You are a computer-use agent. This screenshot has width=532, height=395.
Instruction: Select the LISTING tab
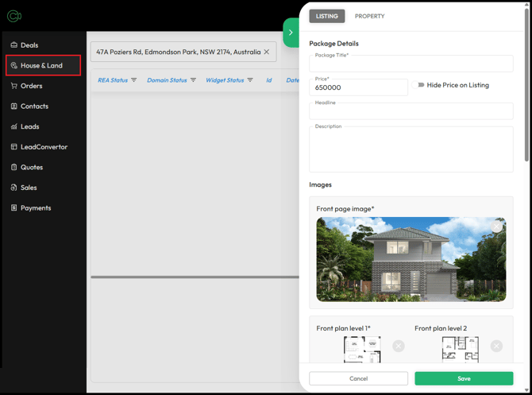point(326,16)
